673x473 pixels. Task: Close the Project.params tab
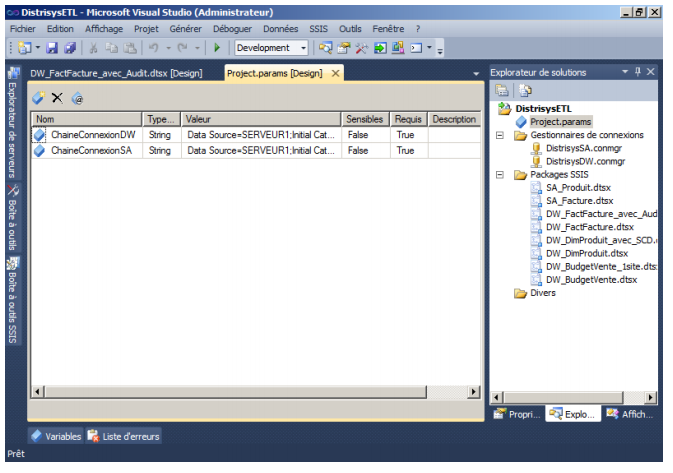(336, 74)
